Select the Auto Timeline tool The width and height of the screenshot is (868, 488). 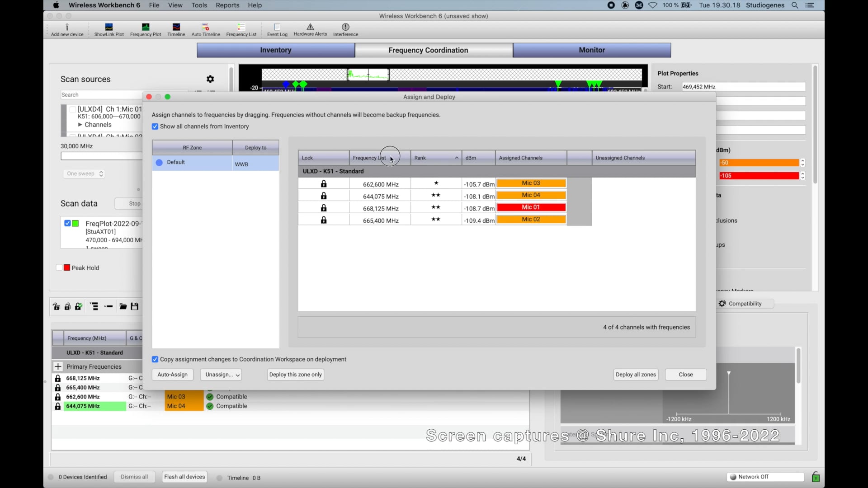[206, 29]
